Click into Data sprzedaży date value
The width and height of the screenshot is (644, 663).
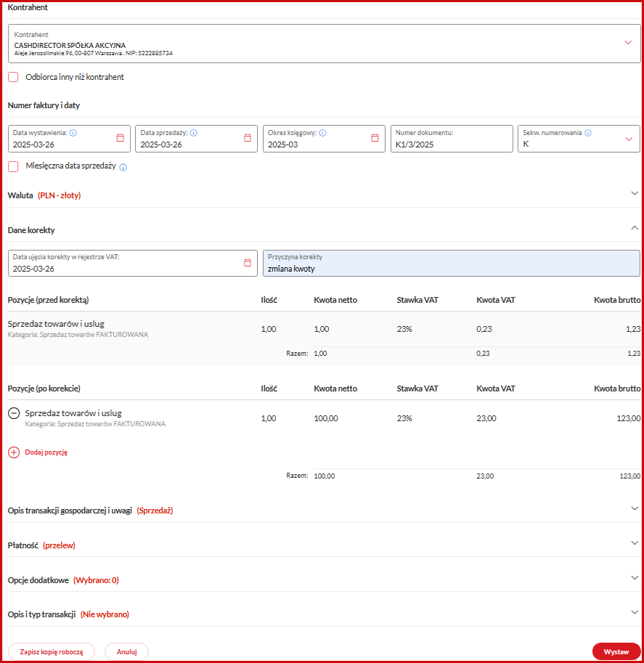161,145
